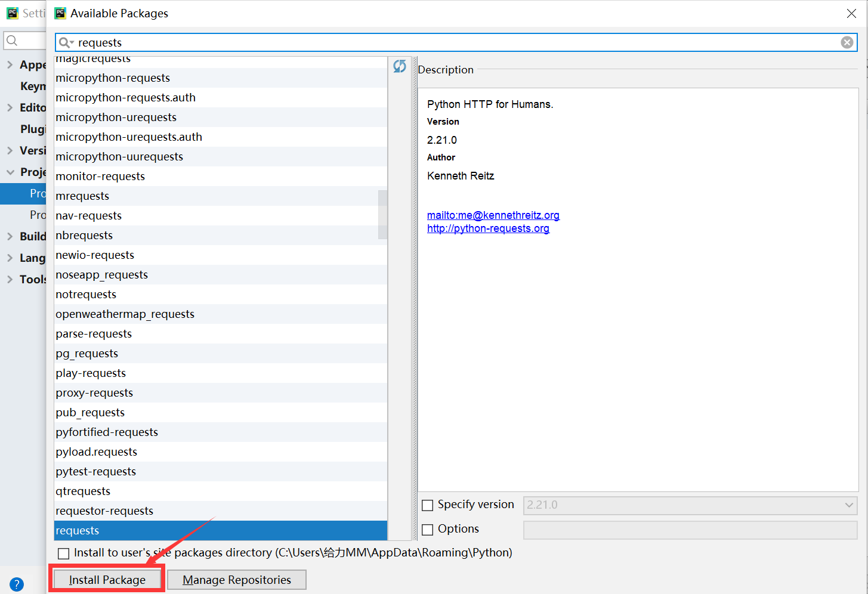Open search options via the magnifier icon
The image size is (868, 594).
coord(66,42)
